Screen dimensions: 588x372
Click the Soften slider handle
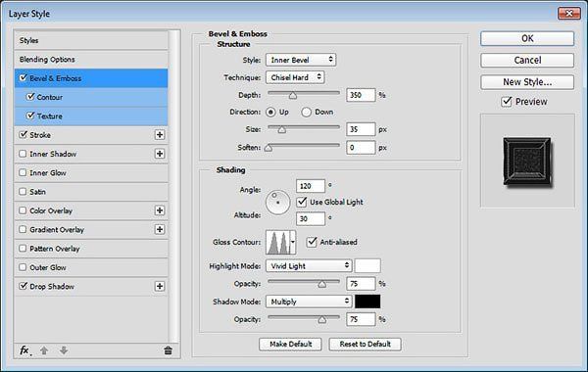point(269,148)
